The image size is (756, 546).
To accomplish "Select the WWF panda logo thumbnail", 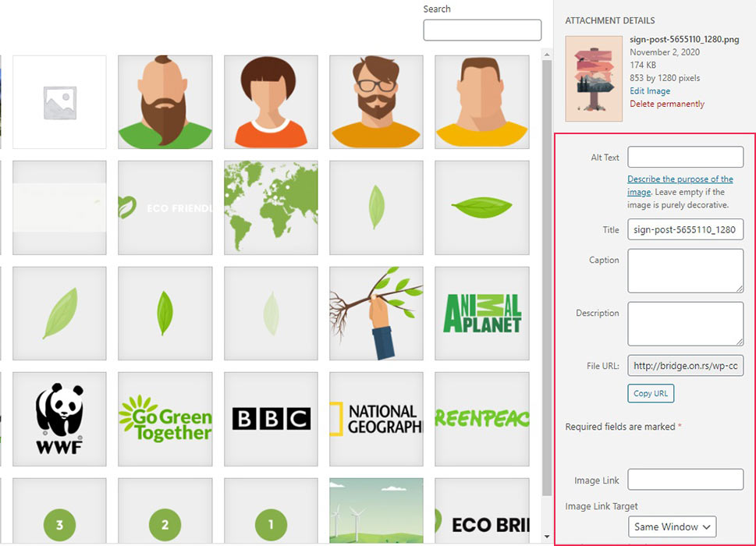I will point(59,419).
